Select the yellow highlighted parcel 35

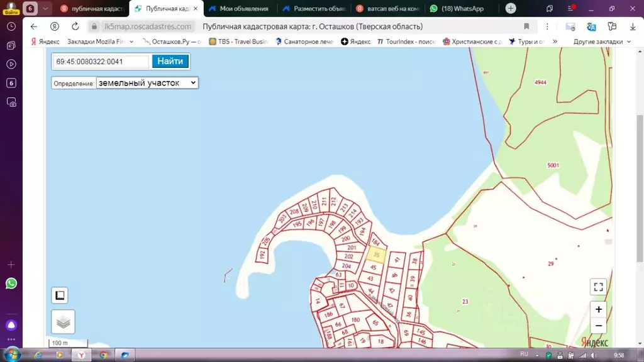[x=376, y=255]
